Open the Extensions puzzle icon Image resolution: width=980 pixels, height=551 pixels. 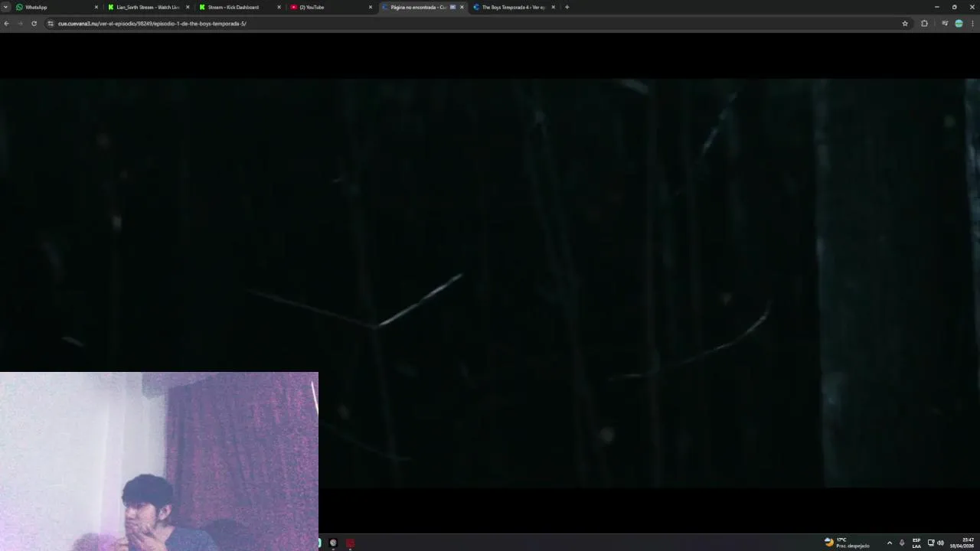924,24
